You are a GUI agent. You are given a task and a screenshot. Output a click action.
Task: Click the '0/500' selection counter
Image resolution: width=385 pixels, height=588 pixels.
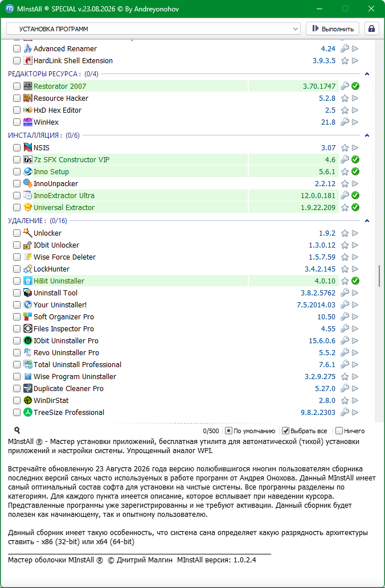(211, 431)
